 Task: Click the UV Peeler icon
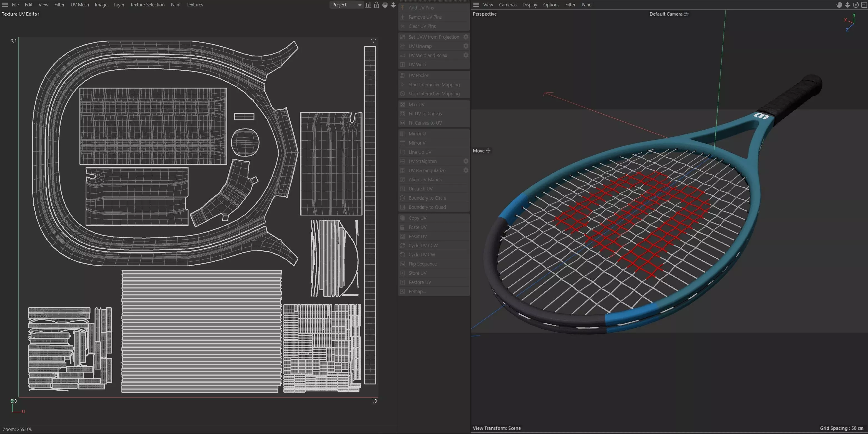[402, 75]
